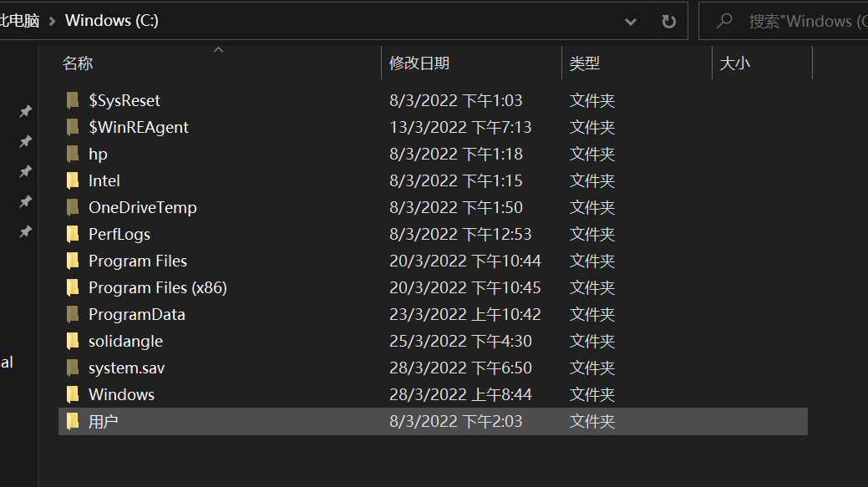
Task: Select the highlighted 用户 folder row
Action: (102, 421)
